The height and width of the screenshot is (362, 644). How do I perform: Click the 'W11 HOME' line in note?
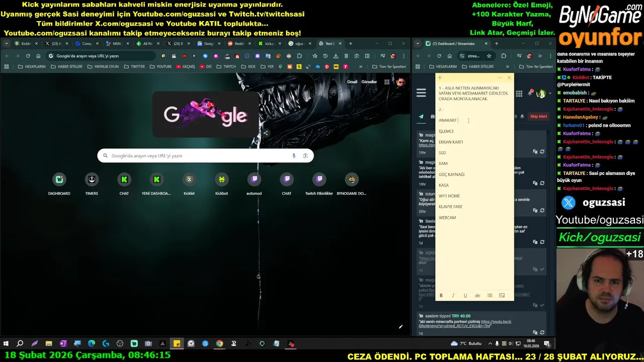click(449, 196)
